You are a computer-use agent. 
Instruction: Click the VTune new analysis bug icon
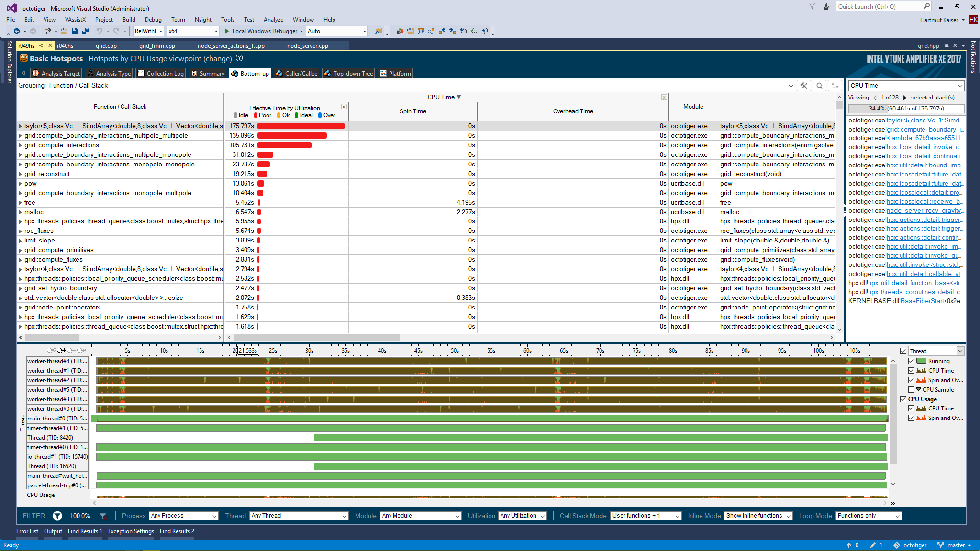[x=400, y=31]
